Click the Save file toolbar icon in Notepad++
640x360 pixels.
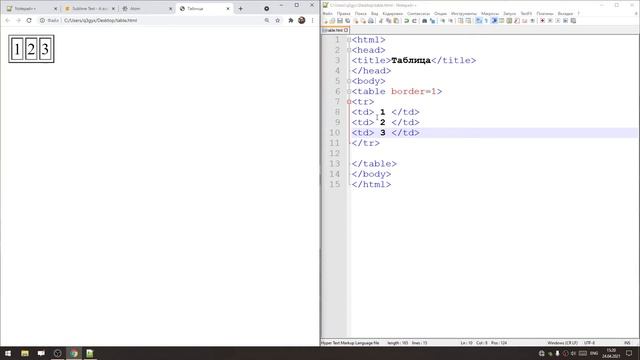click(340, 21)
